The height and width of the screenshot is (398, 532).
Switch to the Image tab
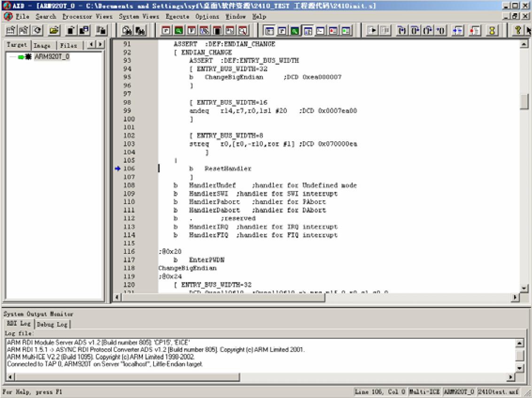(x=42, y=46)
